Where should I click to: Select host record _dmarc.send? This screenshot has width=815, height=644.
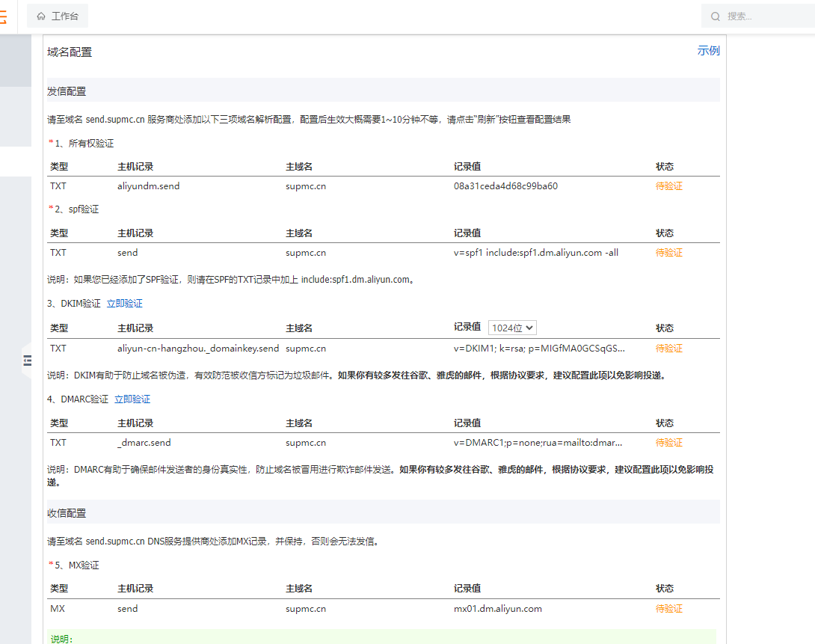pyautogui.click(x=144, y=443)
